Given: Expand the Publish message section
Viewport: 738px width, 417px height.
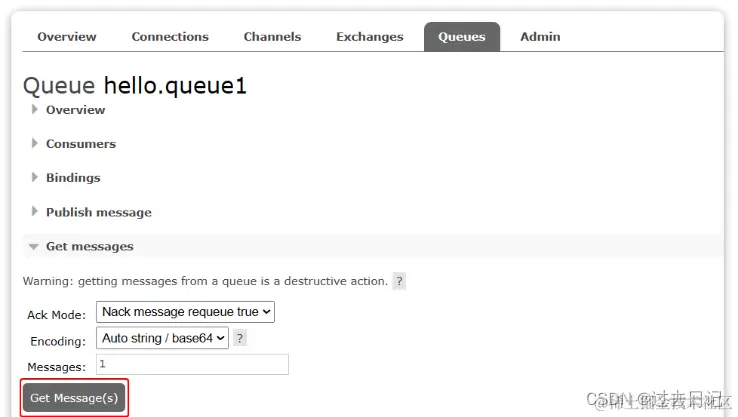Looking at the screenshot, I should point(98,212).
